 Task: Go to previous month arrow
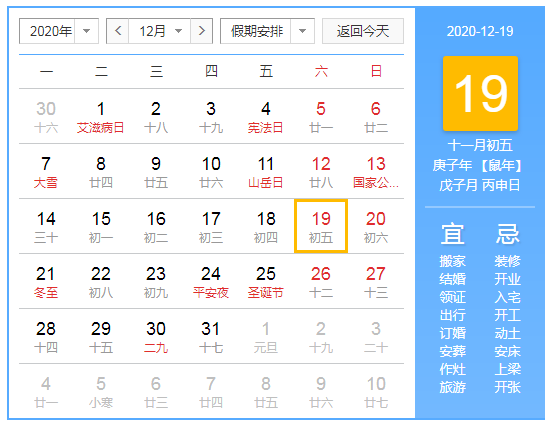tap(118, 31)
